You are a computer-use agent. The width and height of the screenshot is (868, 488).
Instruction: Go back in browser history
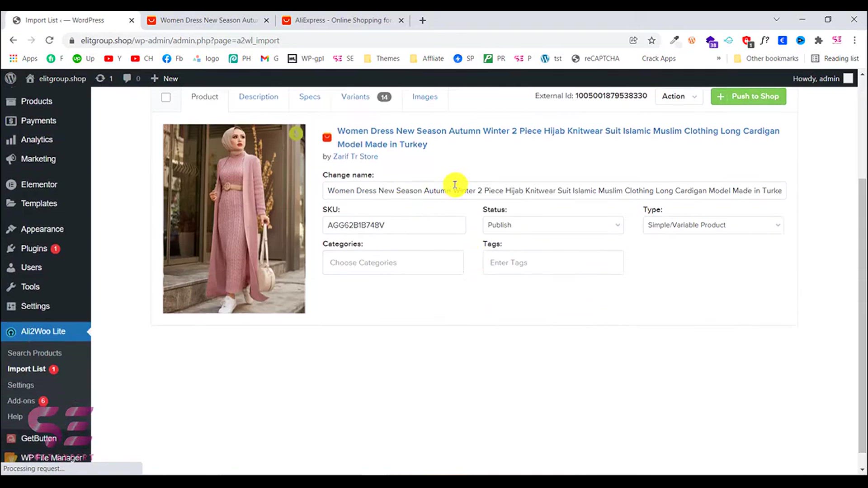(x=13, y=40)
